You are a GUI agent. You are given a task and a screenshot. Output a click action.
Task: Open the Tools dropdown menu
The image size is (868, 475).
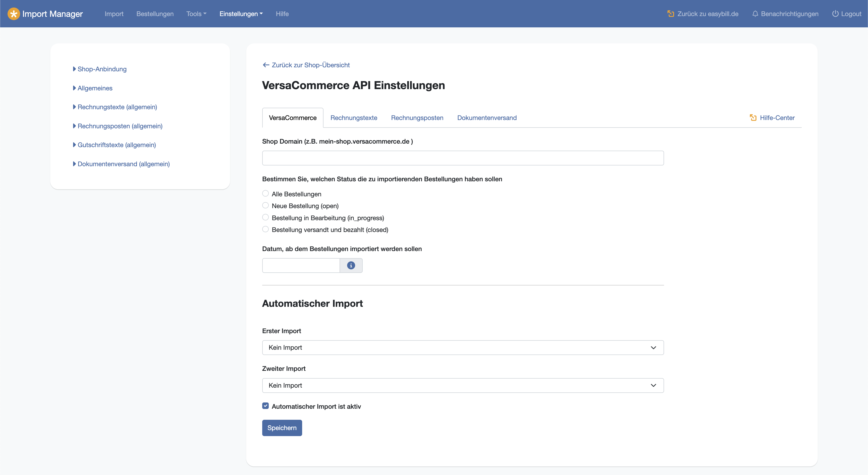click(x=196, y=14)
